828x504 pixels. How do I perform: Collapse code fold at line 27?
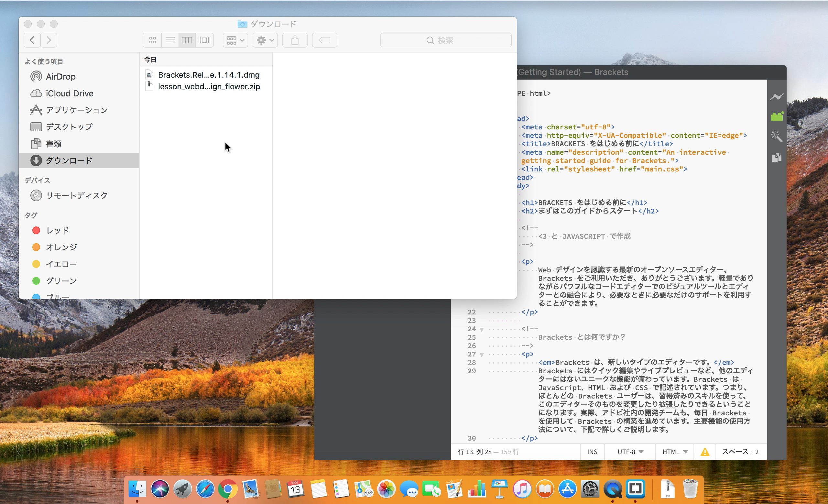[482, 355]
